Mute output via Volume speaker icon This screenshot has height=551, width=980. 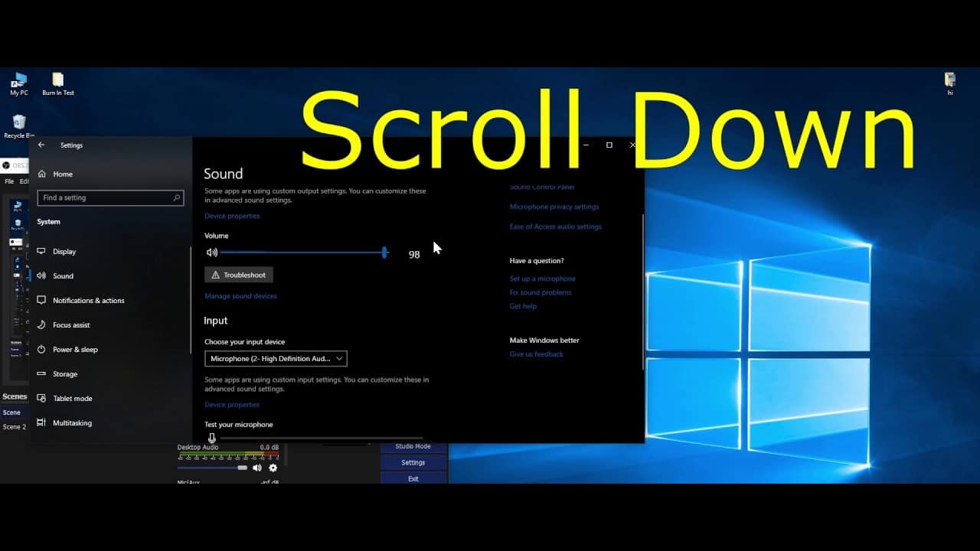point(212,253)
